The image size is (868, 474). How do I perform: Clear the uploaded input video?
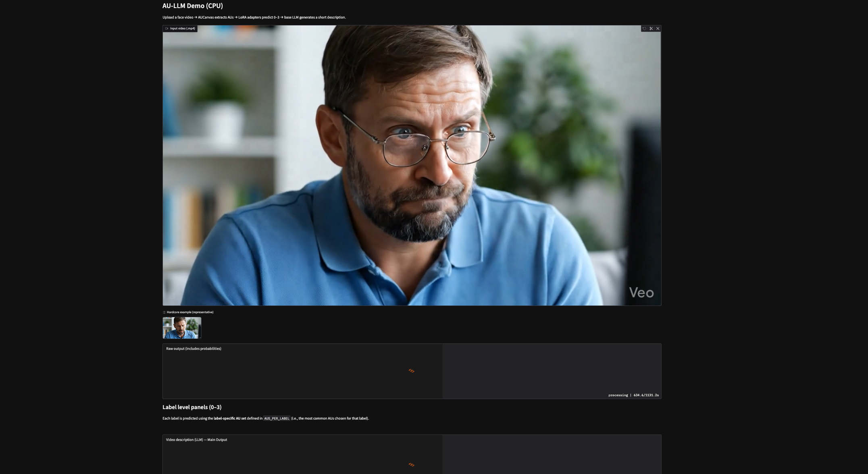tap(658, 29)
